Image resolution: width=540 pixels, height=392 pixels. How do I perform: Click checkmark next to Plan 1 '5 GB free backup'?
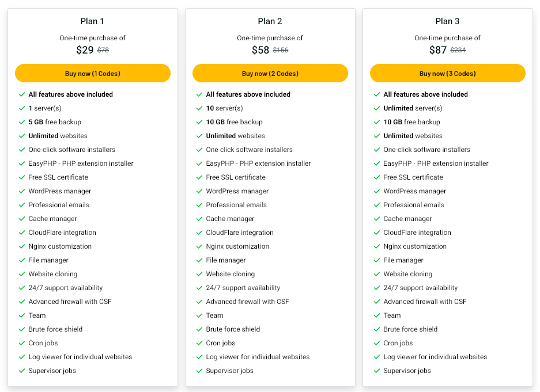tap(22, 122)
